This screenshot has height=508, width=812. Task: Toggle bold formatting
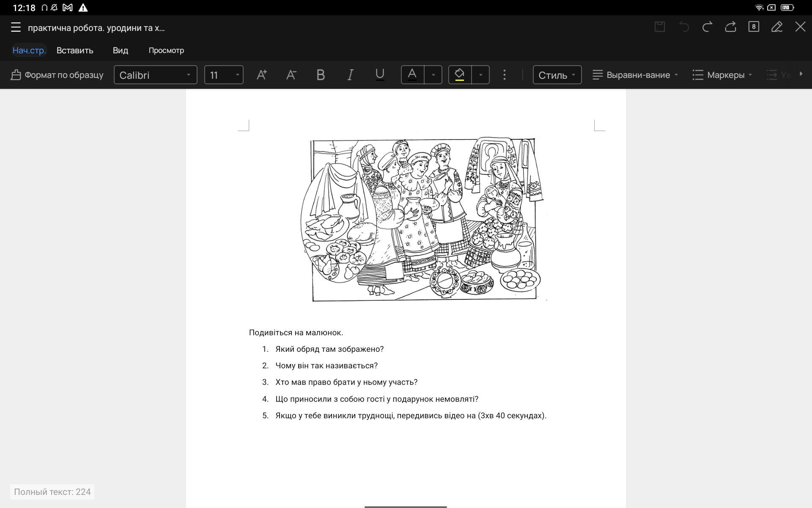tap(321, 75)
